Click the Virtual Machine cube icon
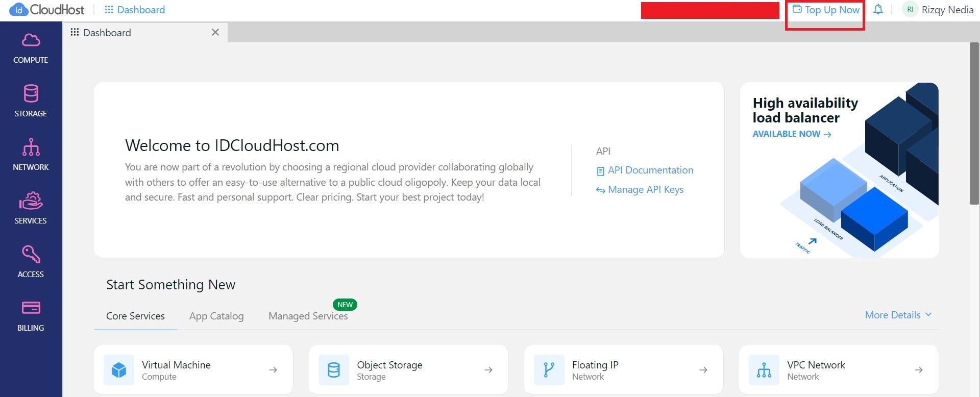980x397 pixels. (119, 370)
